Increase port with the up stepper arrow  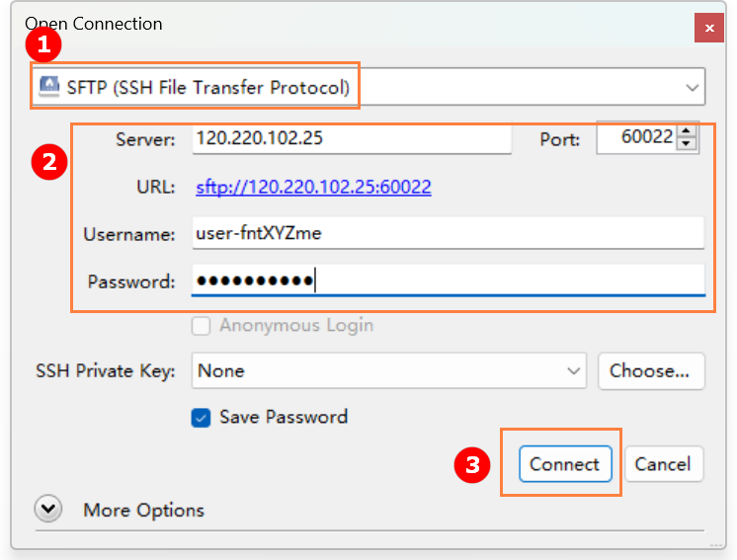coord(688,133)
